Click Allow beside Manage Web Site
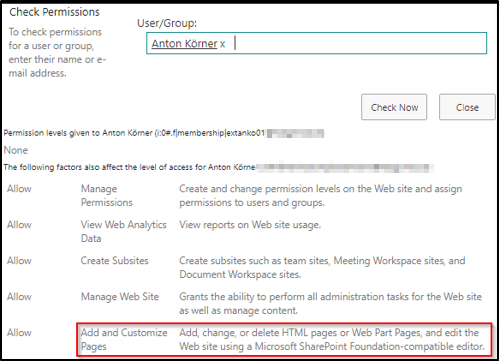This screenshot has width=499, height=361. tap(19, 296)
